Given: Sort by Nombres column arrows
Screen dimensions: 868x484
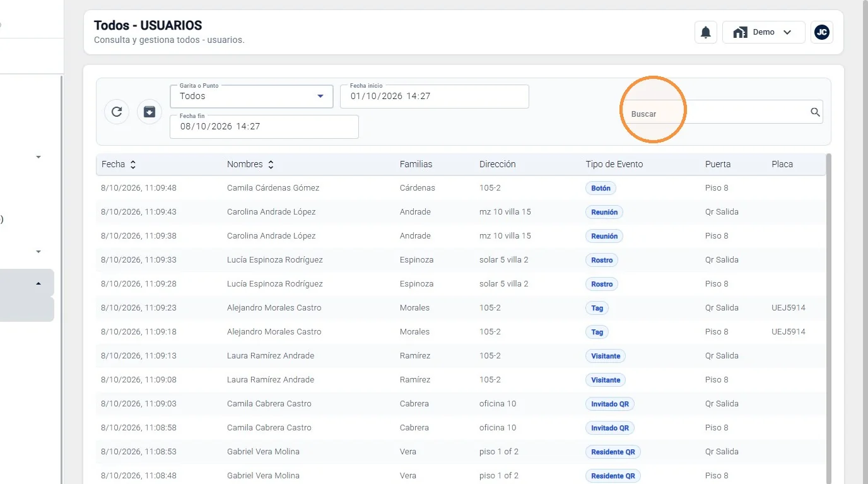Looking at the screenshot, I should (x=271, y=164).
